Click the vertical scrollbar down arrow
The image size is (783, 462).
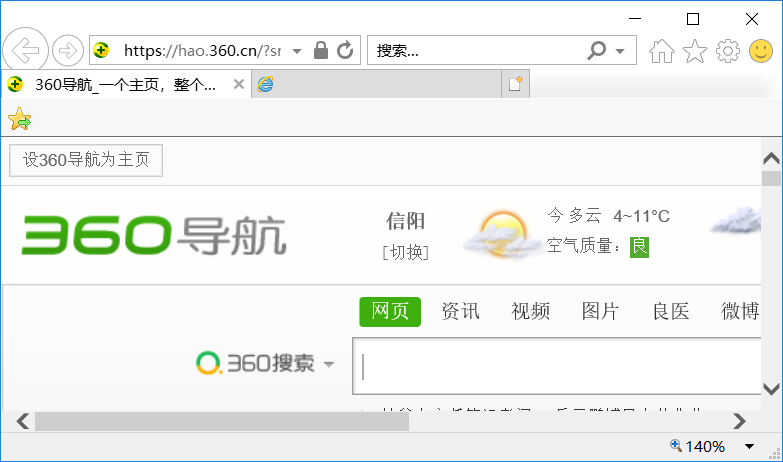[x=772, y=388]
